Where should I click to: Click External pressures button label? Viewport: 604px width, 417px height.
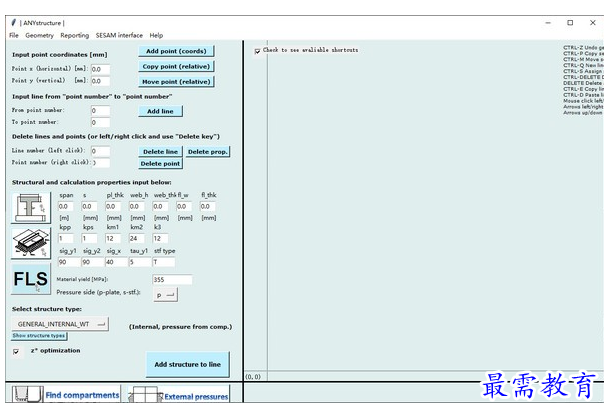tap(196, 397)
